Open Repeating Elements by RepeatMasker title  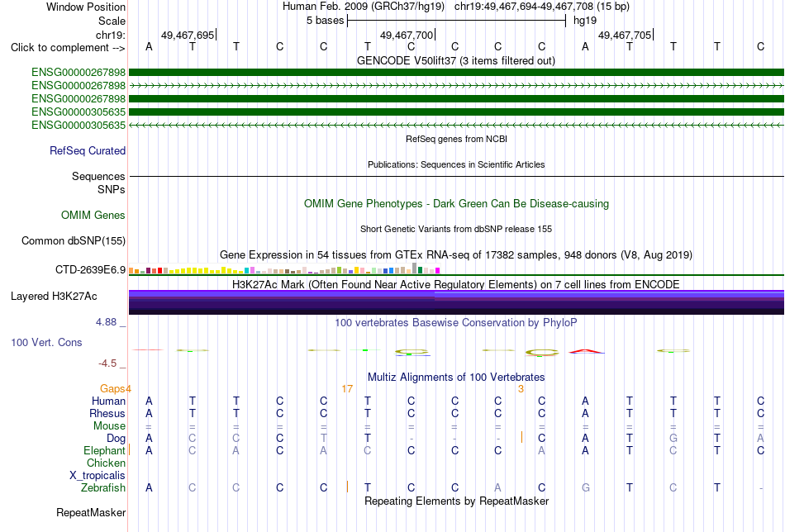click(x=456, y=501)
